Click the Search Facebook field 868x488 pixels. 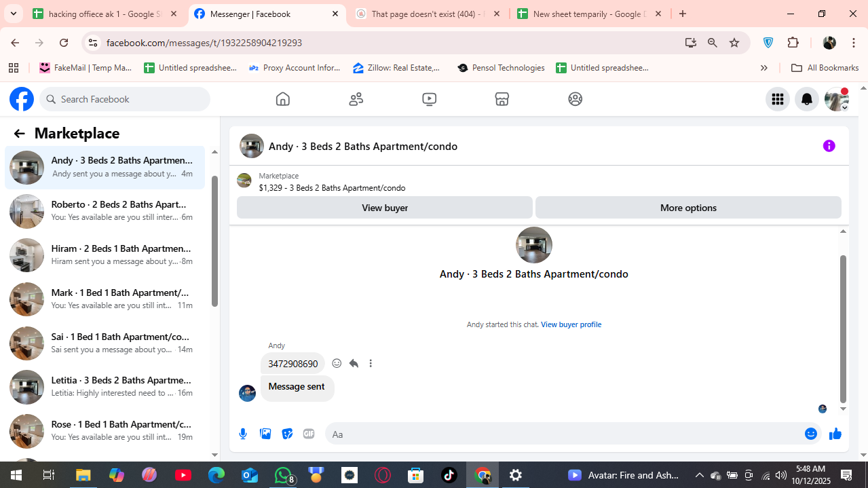coord(125,99)
